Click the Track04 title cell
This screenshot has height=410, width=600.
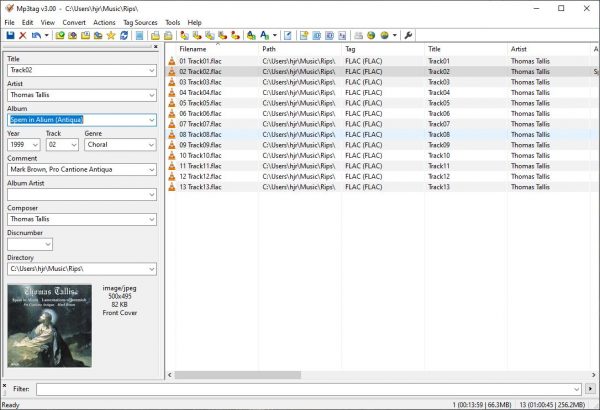click(x=439, y=93)
